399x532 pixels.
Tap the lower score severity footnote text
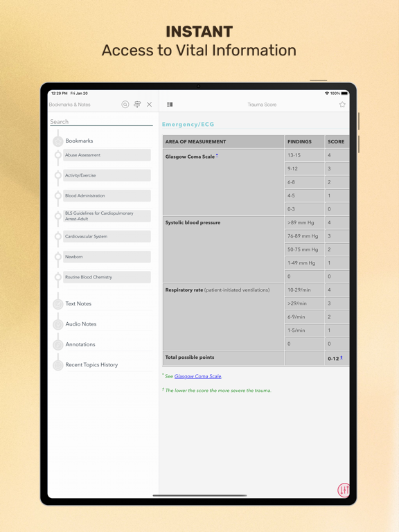click(218, 391)
